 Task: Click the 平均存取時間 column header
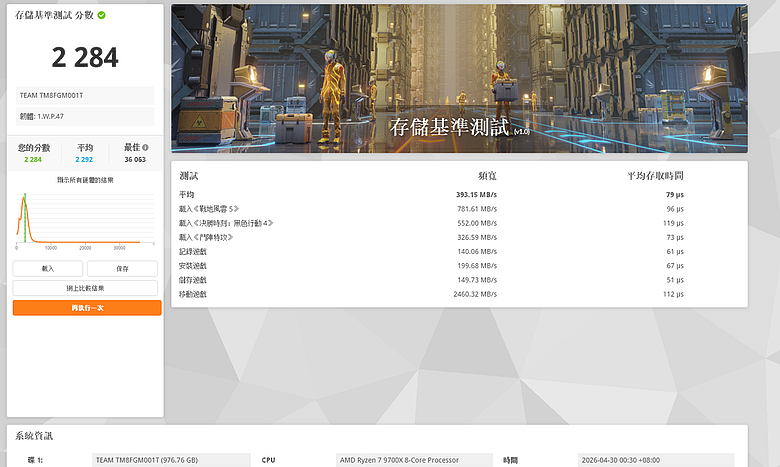point(655,176)
